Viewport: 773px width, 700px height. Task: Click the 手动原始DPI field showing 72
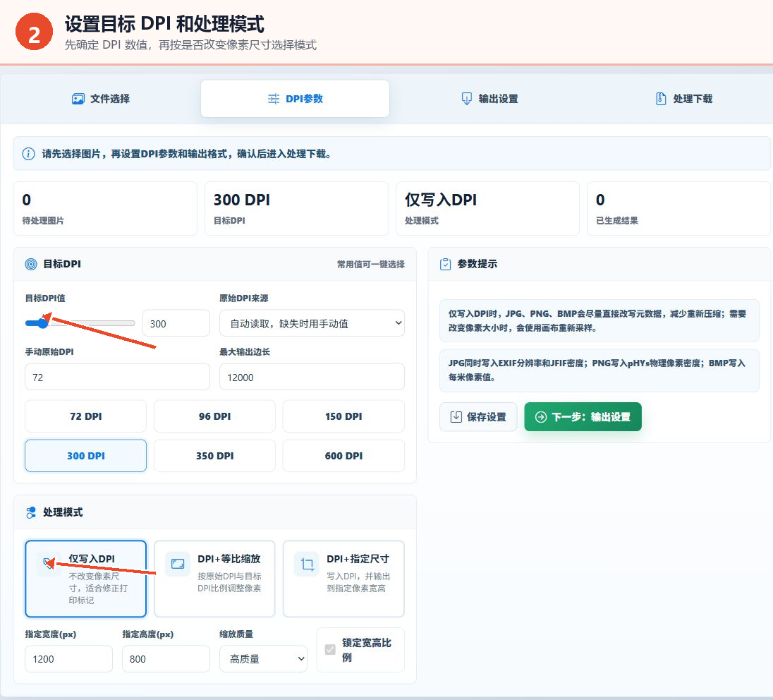(117, 377)
